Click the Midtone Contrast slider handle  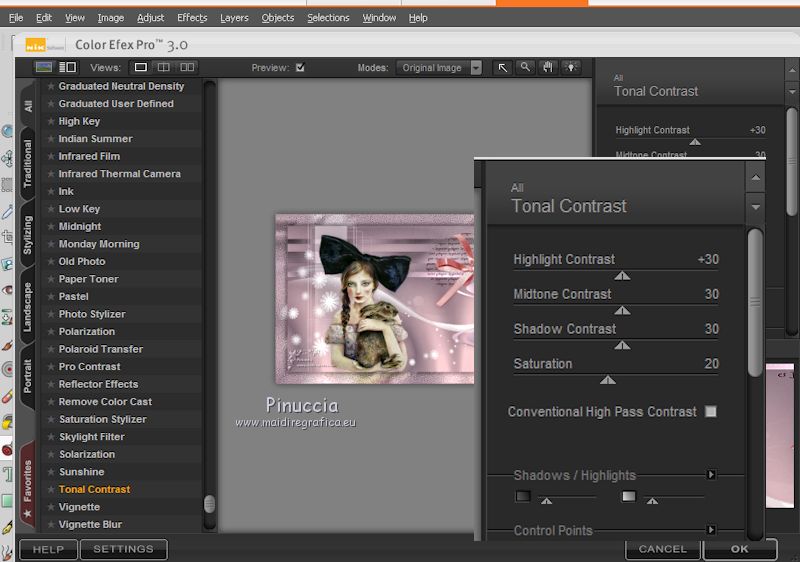point(622,311)
